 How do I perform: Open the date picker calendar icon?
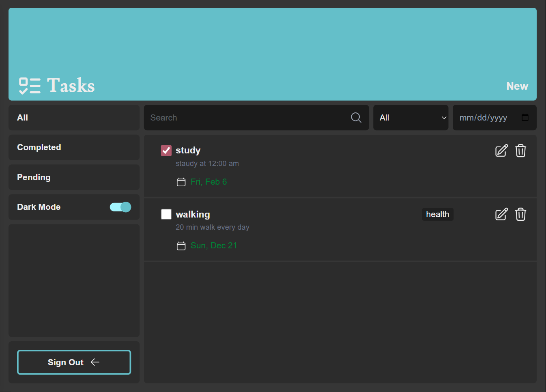point(525,118)
